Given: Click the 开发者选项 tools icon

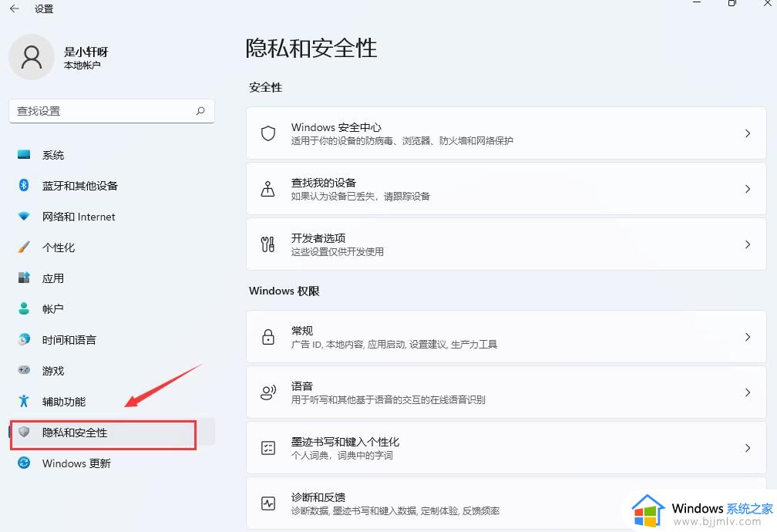Looking at the screenshot, I should tap(268, 244).
